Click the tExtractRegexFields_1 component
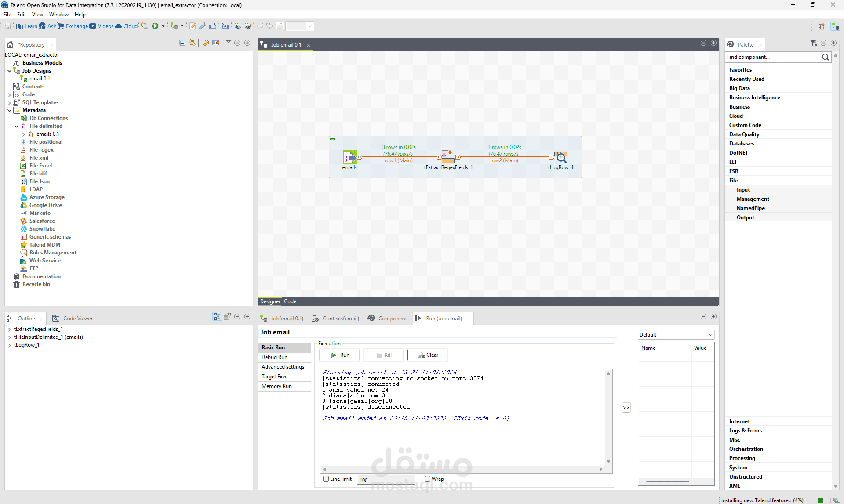The image size is (844, 504). pos(448,157)
